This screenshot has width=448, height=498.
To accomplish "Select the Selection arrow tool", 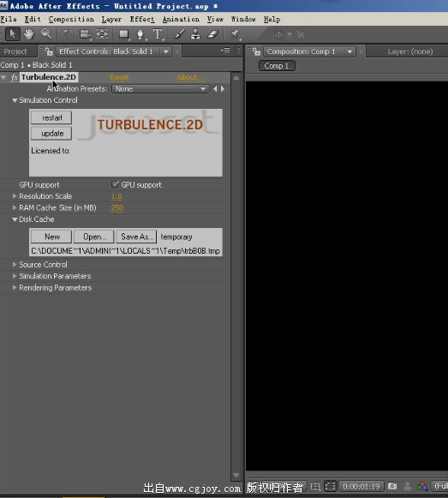I will pos(12,34).
